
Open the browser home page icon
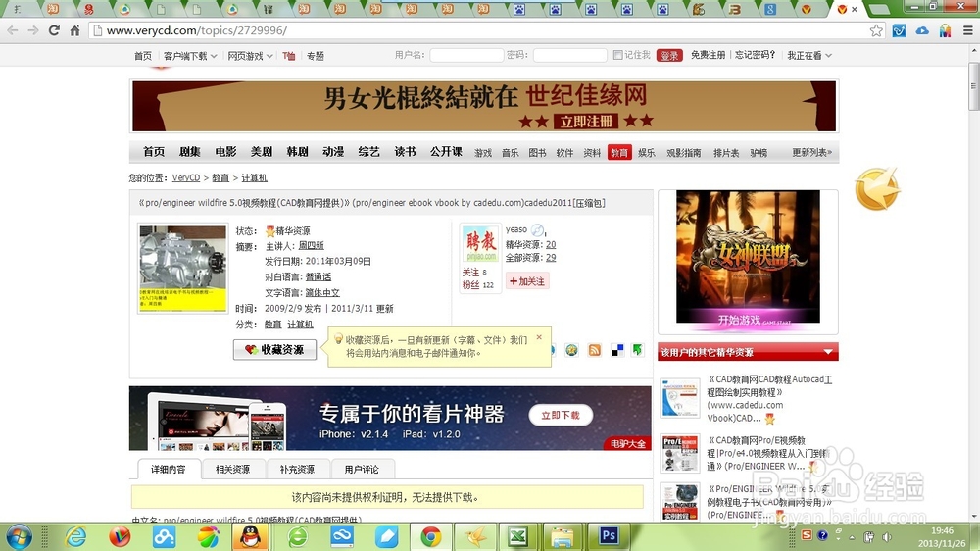click(75, 30)
